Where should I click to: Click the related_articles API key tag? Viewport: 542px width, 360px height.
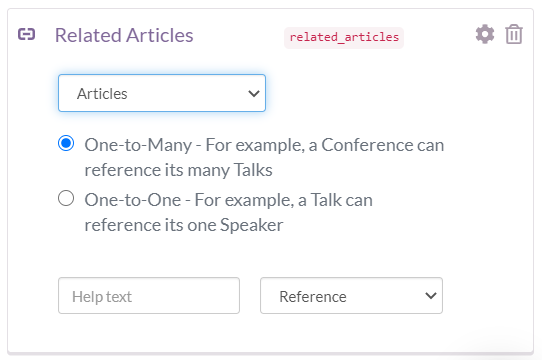[x=344, y=37]
